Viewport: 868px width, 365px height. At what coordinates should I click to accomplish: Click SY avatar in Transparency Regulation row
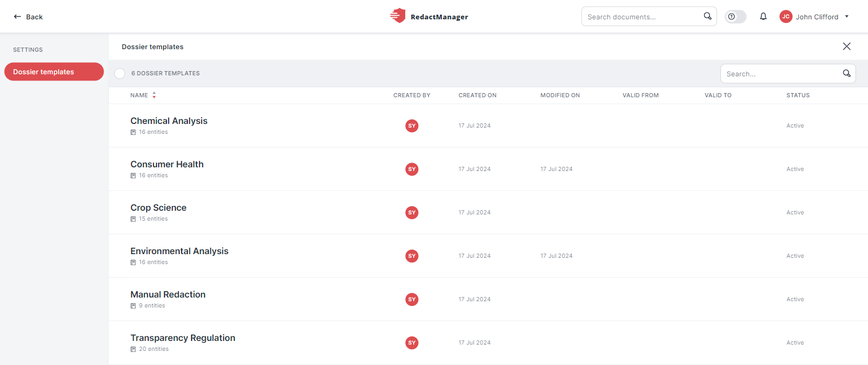click(x=412, y=343)
